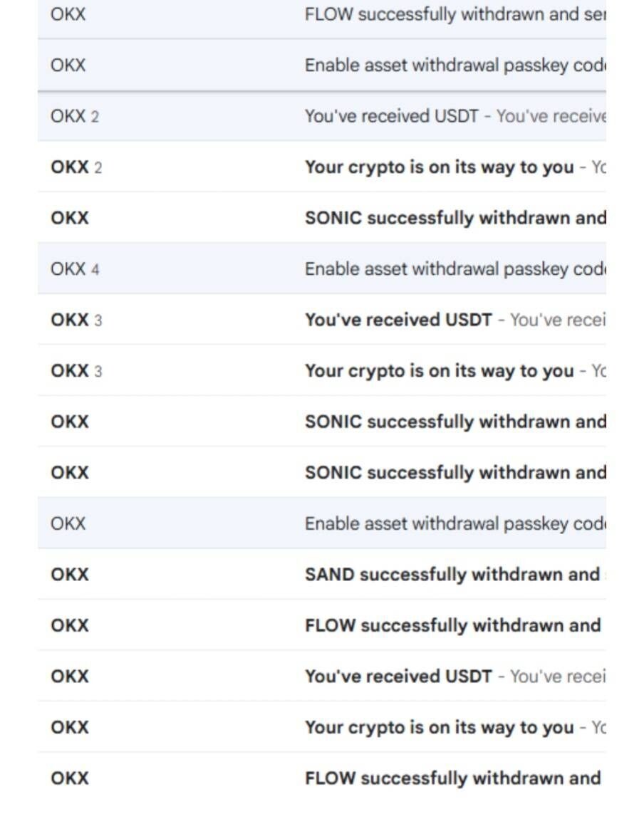Open the upper of two consecutive SONIC emails
644x814 pixels.
[455, 422]
